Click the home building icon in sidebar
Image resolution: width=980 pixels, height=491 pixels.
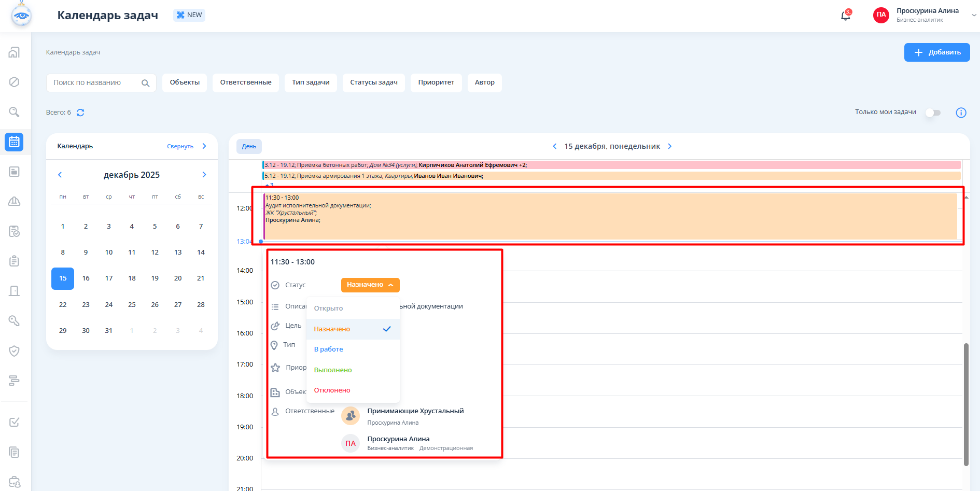click(x=14, y=52)
